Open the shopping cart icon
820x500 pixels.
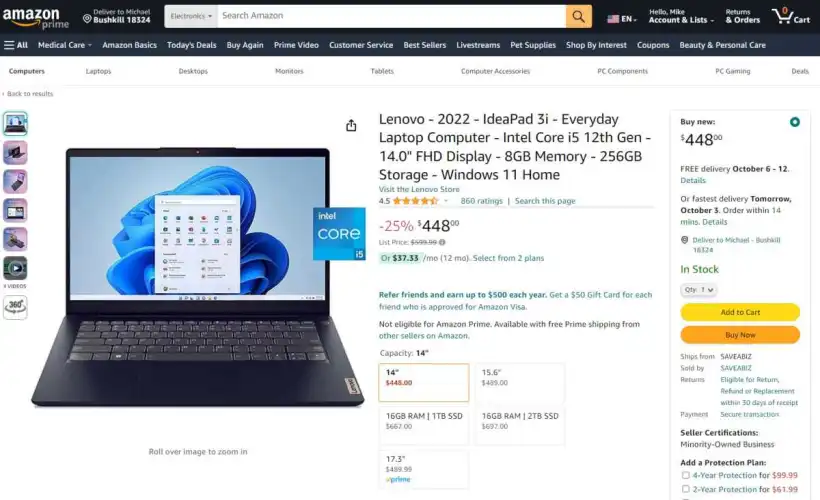pos(791,16)
